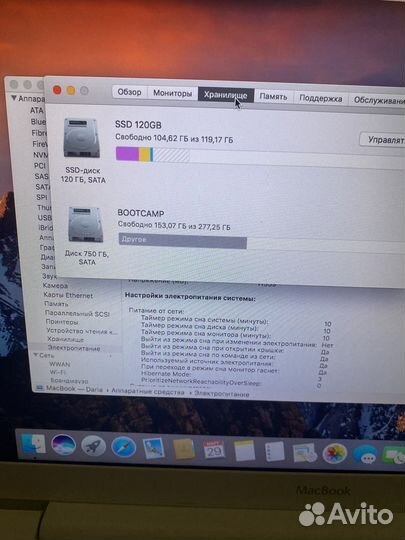405x540 pixels.
Task: Click Электропитание in the path bar
Action: (x=222, y=394)
